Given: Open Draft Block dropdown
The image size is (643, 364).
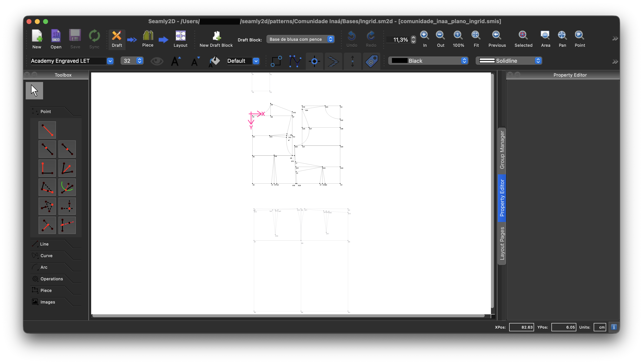Looking at the screenshot, I should [300, 39].
